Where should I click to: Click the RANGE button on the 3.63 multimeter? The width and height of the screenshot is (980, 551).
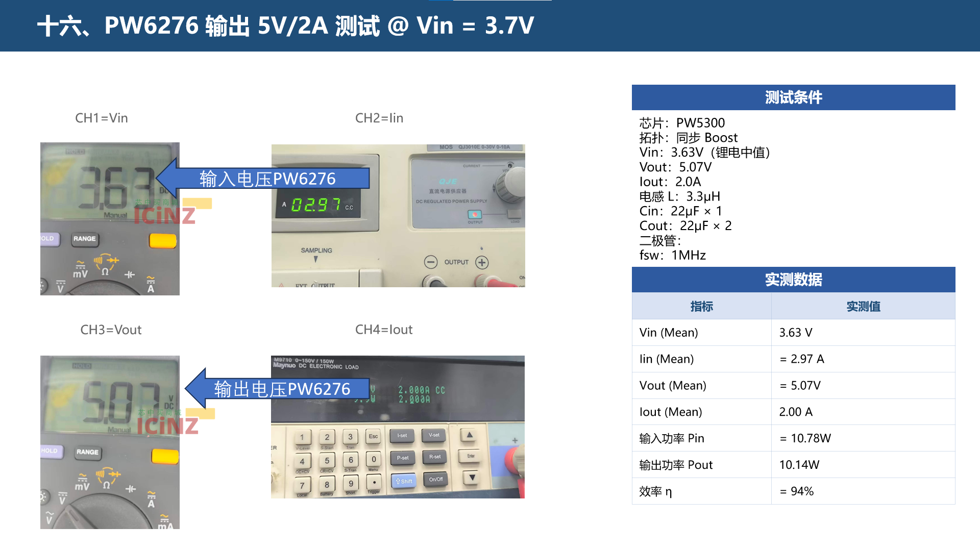pyautogui.click(x=84, y=239)
